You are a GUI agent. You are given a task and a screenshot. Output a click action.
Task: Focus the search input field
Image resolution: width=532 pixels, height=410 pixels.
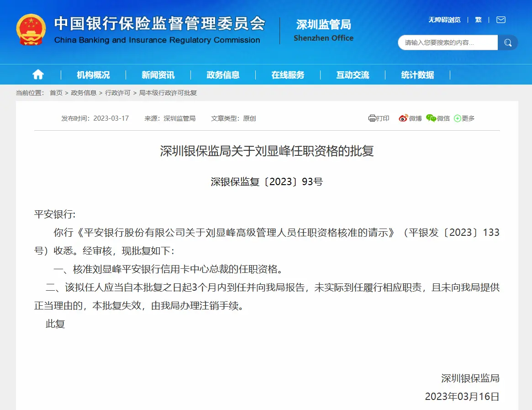tap(448, 43)
